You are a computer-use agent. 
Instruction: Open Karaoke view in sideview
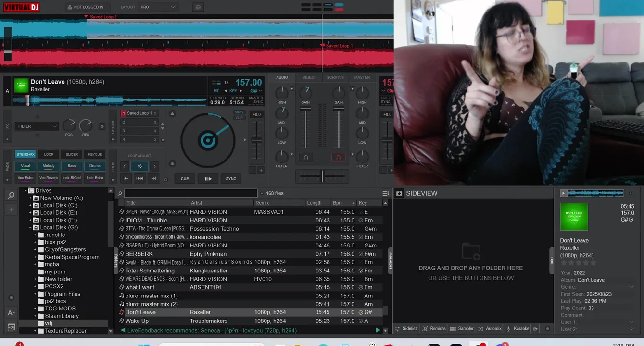click(518, 329)
